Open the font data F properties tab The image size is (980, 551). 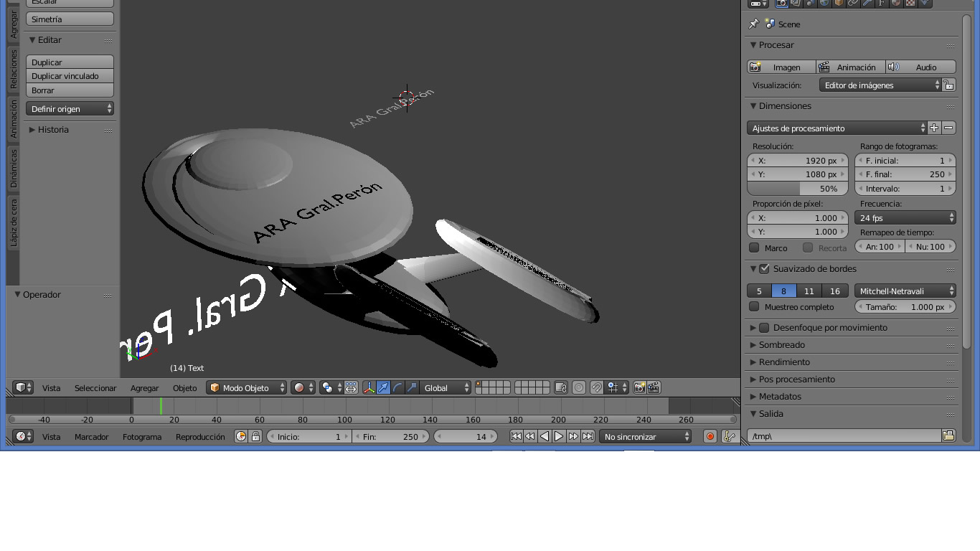coord(882,3)
